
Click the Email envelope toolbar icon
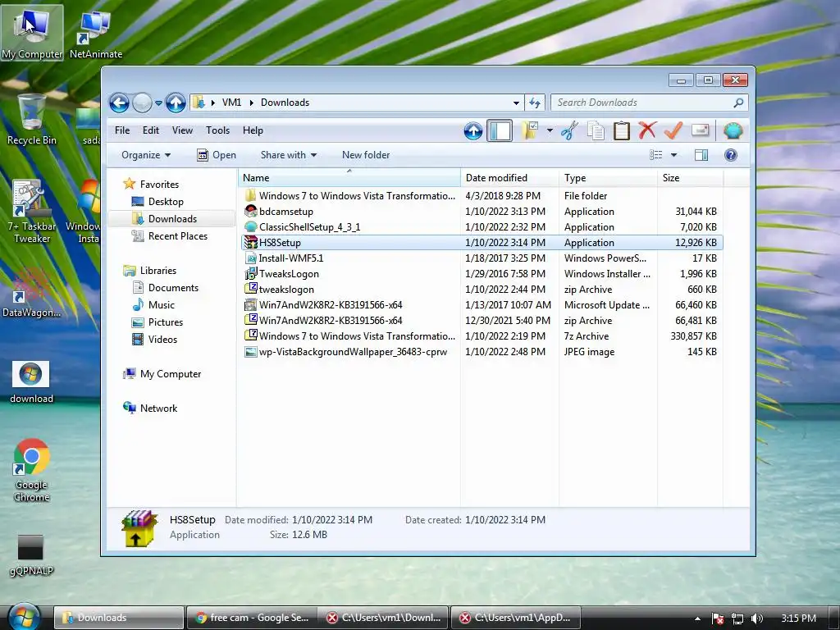click(701, 130)
